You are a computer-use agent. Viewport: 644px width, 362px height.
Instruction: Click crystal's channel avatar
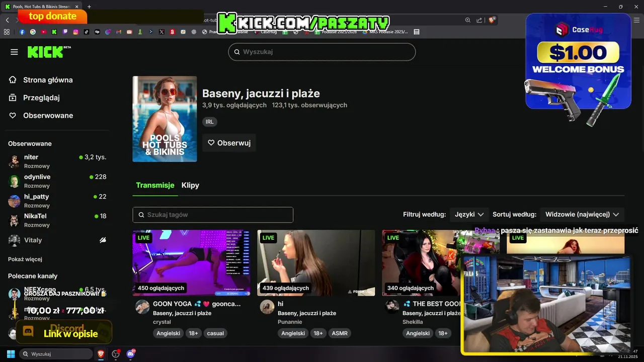coord(142,307)
